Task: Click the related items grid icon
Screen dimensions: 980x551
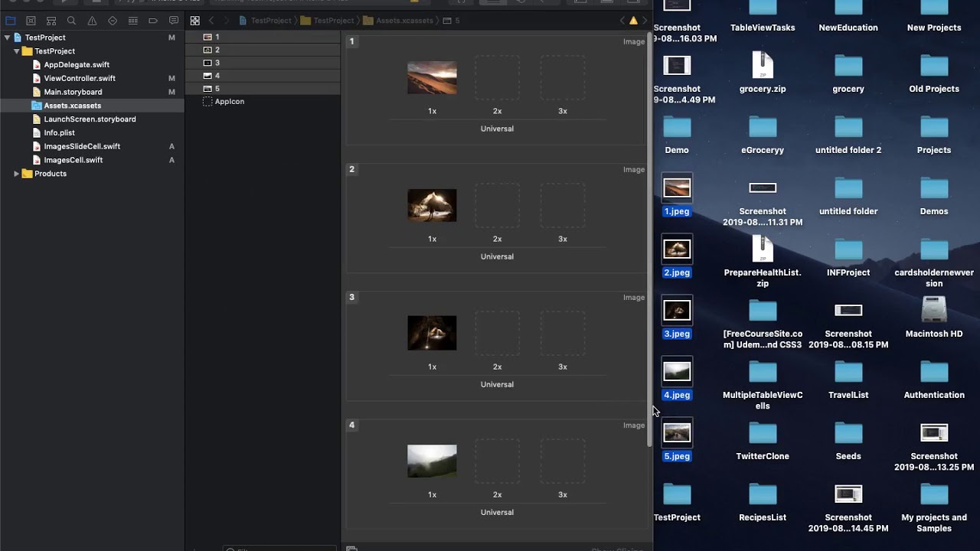Action: (194, 21)
